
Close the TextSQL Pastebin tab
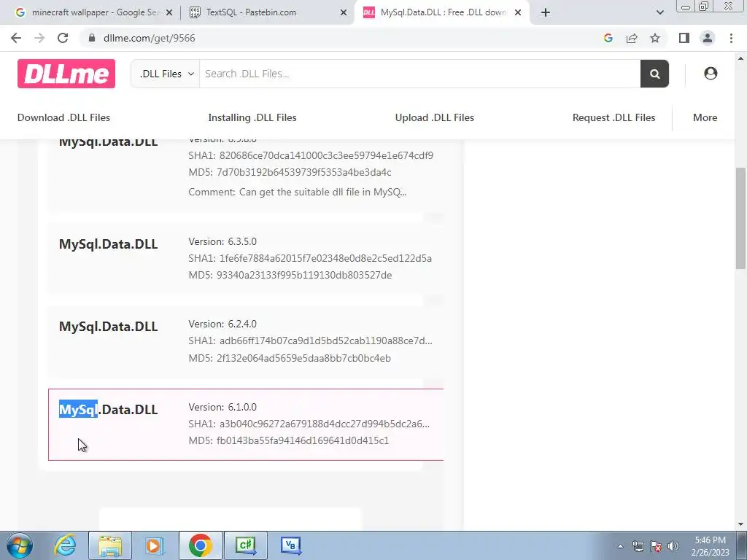coord(344,13)
